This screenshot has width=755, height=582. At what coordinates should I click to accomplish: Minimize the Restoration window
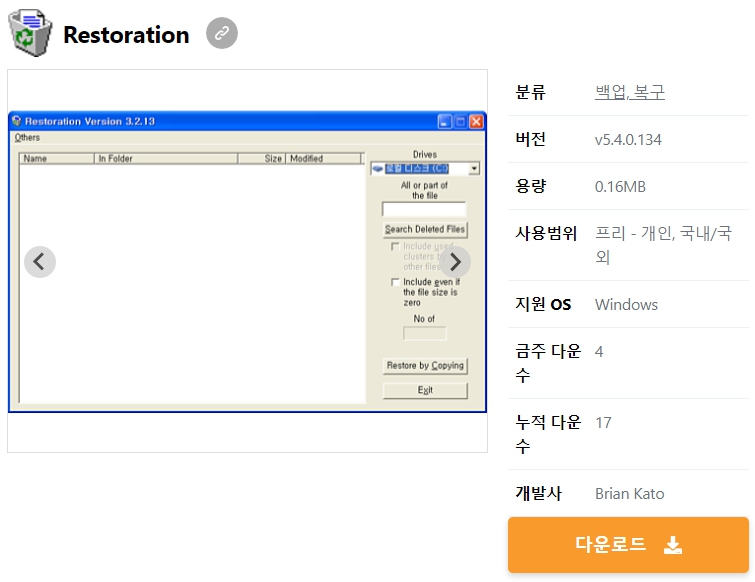444,121
